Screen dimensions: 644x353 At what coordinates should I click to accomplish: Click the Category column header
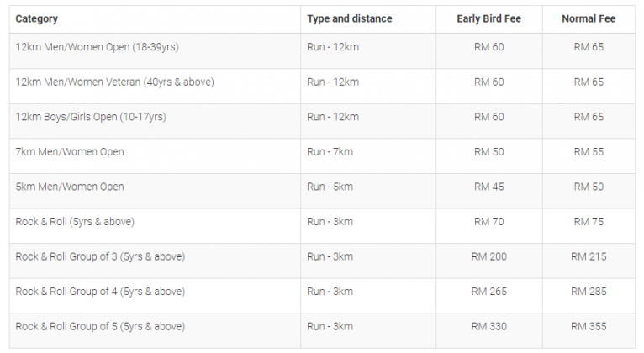click(37, 18)
